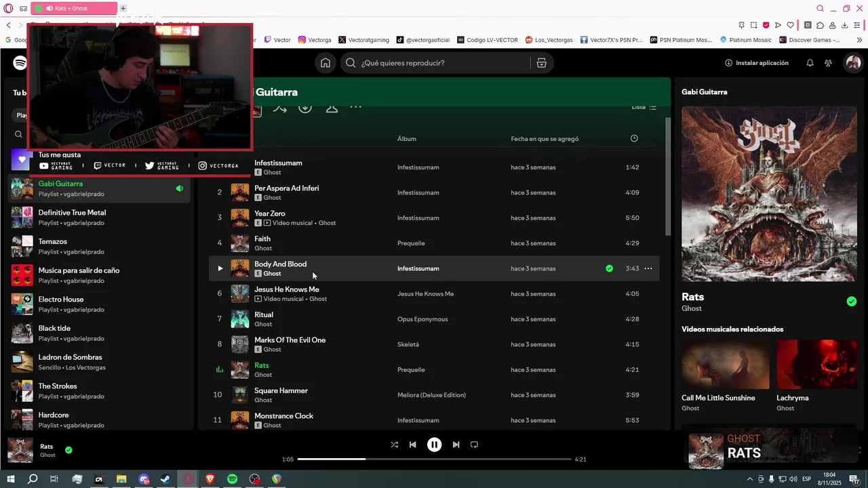Play Body And Blood with row play arrow
868x488 pixels.
(x=220, y=268)
